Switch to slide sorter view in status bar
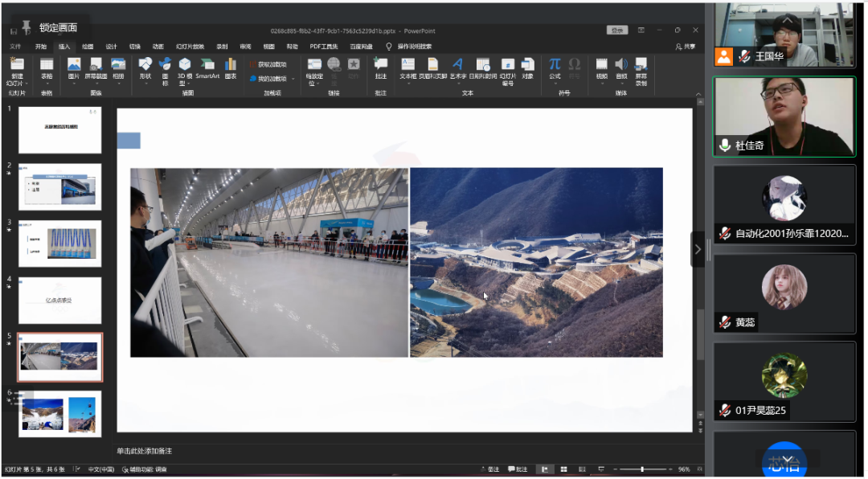This screenshot has height=479, width=868. (x=564, y=469)
